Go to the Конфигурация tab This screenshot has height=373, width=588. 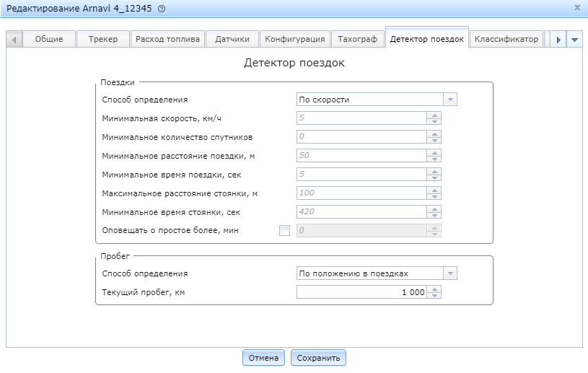295,39
